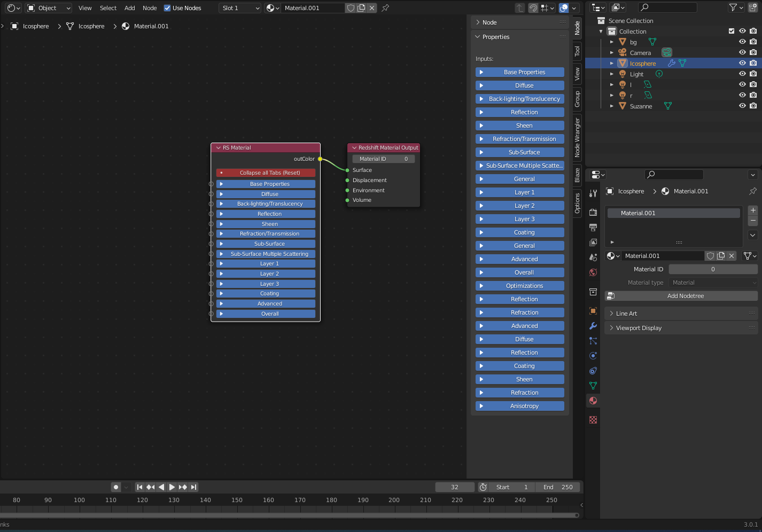Expand Sheen tab in RS Material node
This screenshot has height=532, width=762.
pyautogui.click(x=266, y=224)
